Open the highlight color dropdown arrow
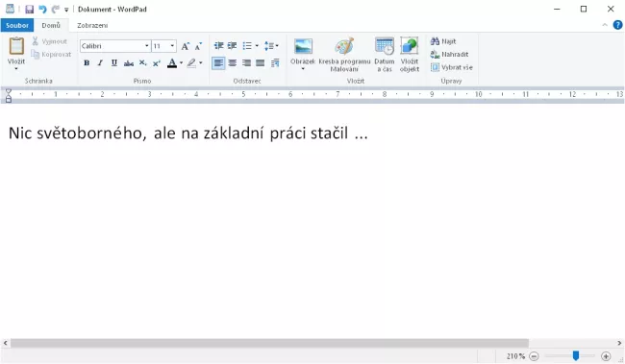This screenshot has width=625, height=364. click(x=201, y=63)
